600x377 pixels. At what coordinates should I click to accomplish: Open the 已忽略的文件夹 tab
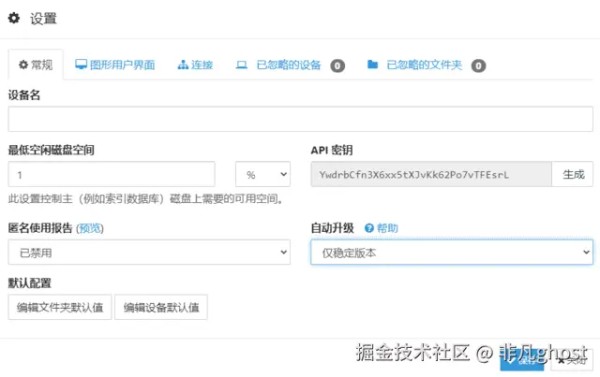click(426, 65)
